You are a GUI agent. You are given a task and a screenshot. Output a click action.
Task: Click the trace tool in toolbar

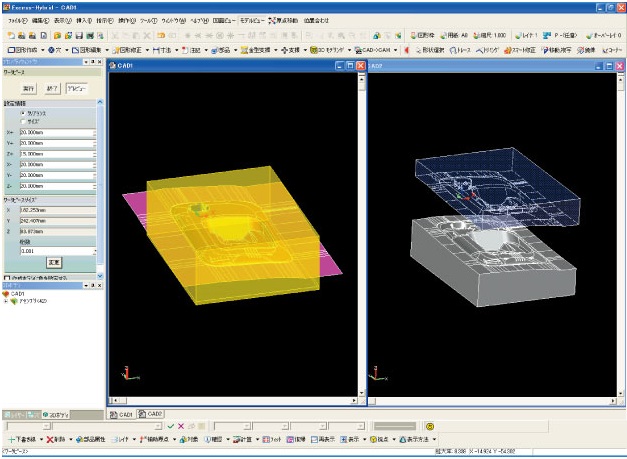pos(459,48)
